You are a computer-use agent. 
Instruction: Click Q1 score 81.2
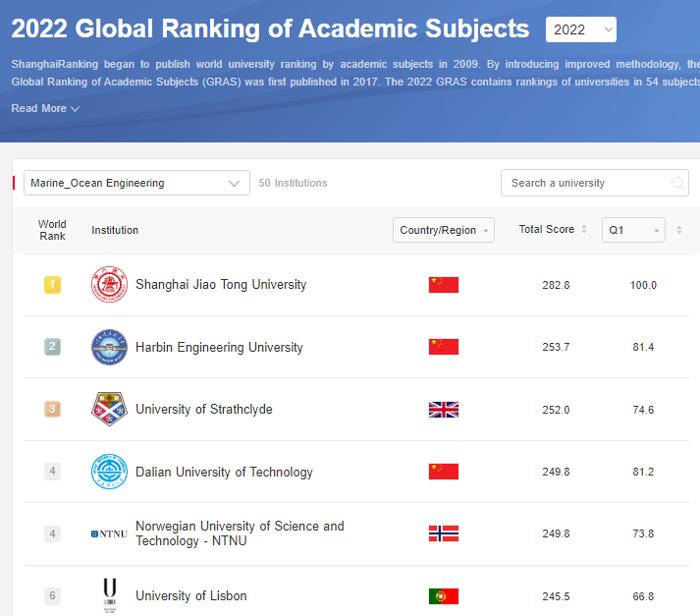(x=643, y=472)
